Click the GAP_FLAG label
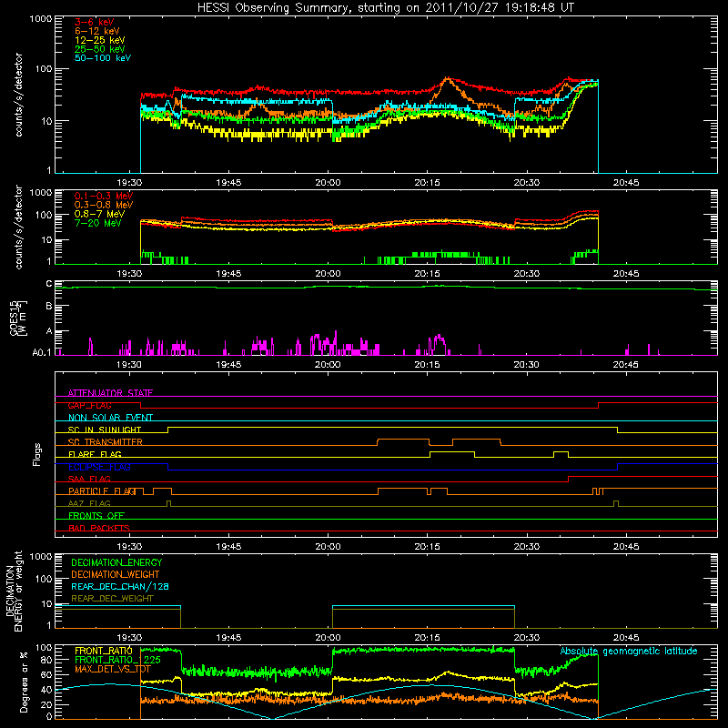The width and height of the screenshot is (728, 728). point(89,405)
